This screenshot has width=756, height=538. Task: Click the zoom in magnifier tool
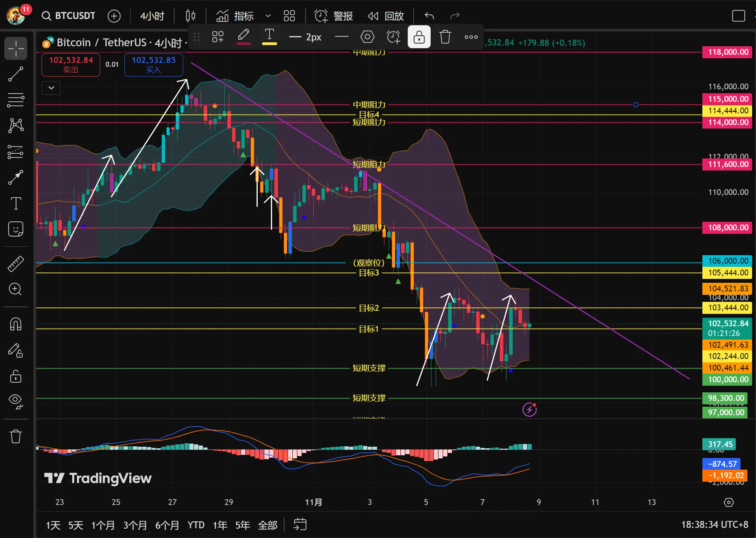click(x=16, y=289)
